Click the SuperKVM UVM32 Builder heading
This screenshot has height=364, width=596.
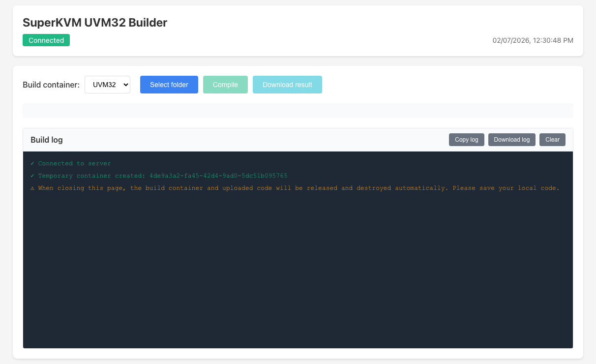[x=95, y=23]
